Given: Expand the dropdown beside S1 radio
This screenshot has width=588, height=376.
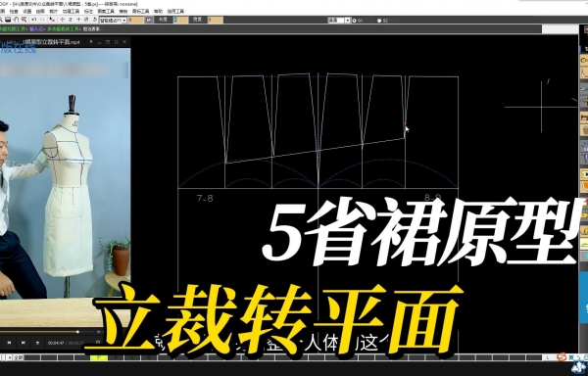Looking at the screenshot, I should pos(348,21).
